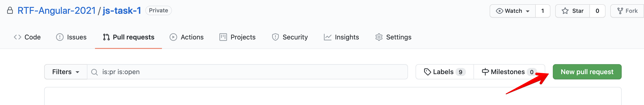The height and width of the screenshot is (105, 644).
Task: Click the private repository lock icon
Action: pos(10,10)
